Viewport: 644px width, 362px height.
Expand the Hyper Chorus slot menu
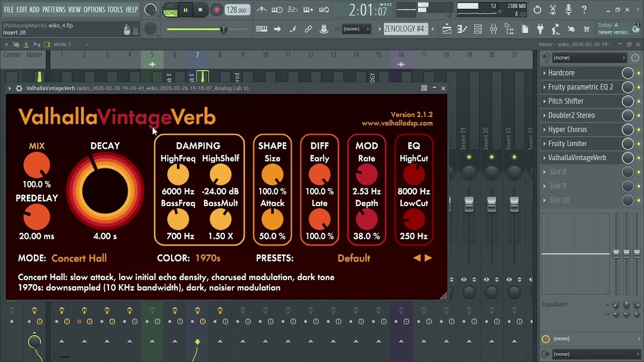[544, 129]
